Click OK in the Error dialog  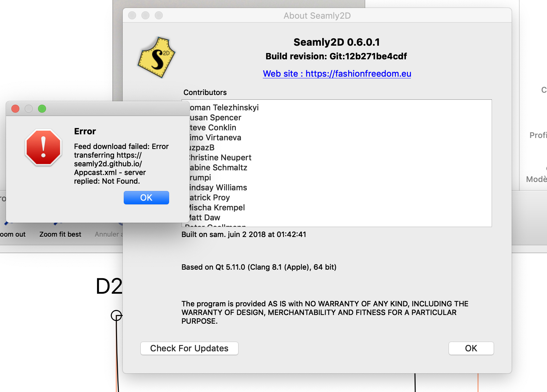pyautogui.click(x=146, y=198)
